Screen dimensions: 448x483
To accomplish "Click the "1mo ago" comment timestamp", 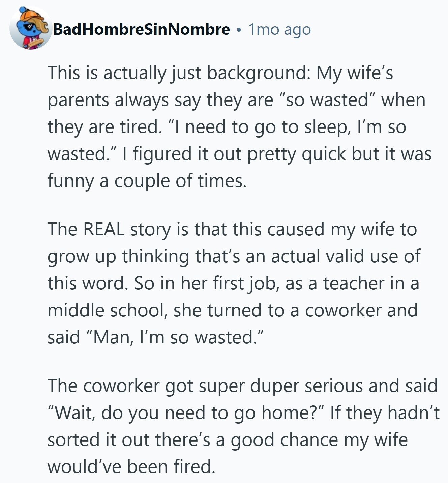I will [x=279, y=30].
